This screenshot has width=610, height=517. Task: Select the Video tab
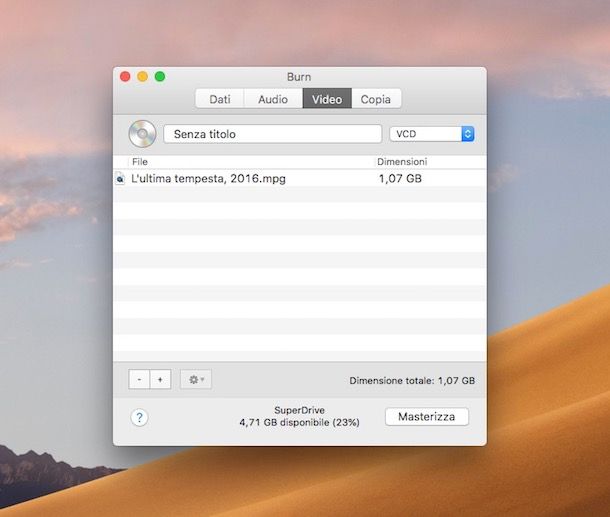327,99
